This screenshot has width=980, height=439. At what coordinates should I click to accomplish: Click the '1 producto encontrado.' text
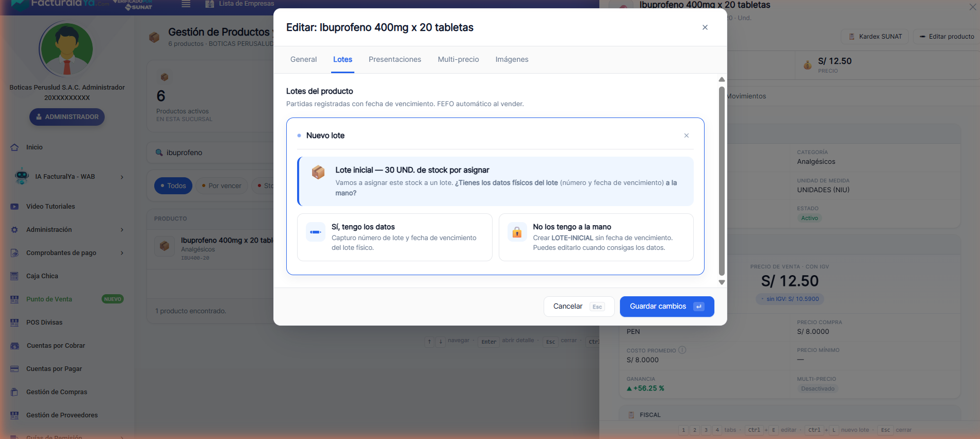pos(190,311)
